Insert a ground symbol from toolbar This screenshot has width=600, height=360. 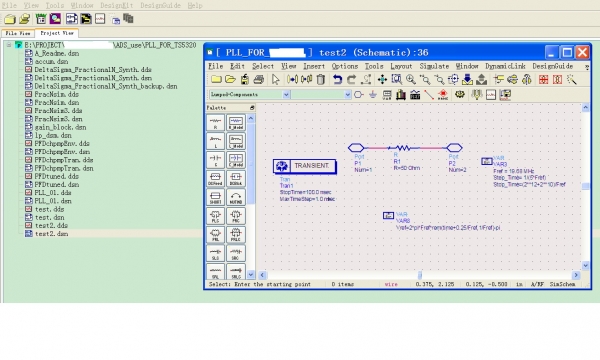click(373, 94)
